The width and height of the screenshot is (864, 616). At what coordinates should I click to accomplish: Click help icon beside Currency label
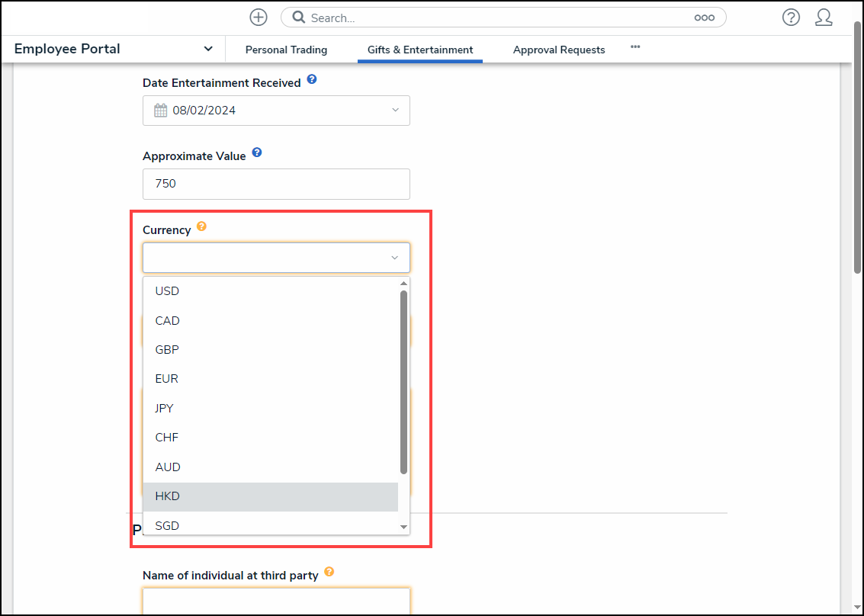tap(201, 226)
